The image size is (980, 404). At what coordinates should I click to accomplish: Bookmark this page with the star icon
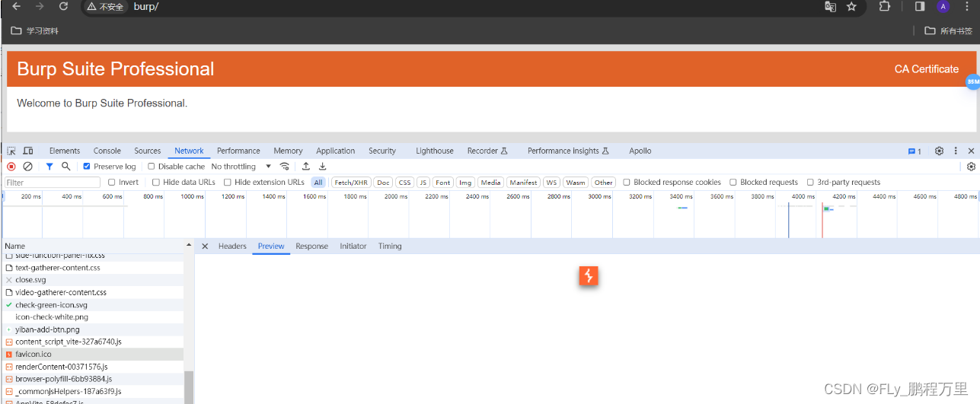click(851, 7)
